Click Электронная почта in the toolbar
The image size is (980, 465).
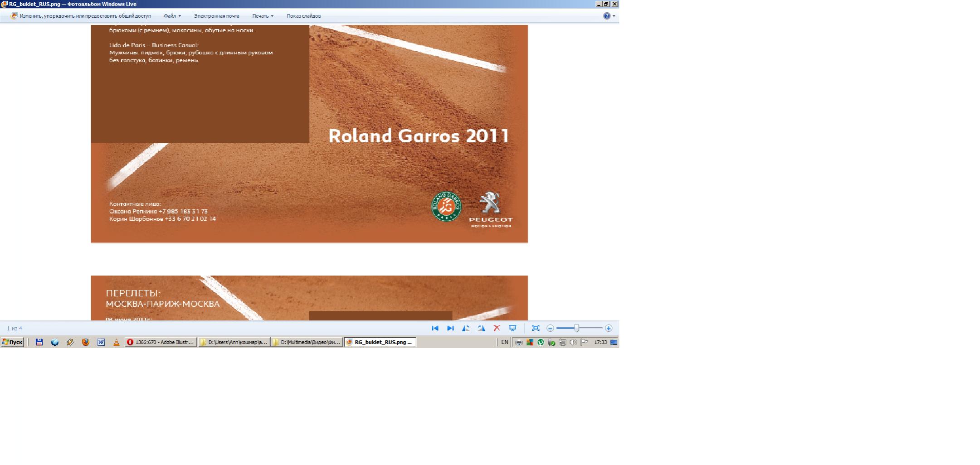coord(217,16)
